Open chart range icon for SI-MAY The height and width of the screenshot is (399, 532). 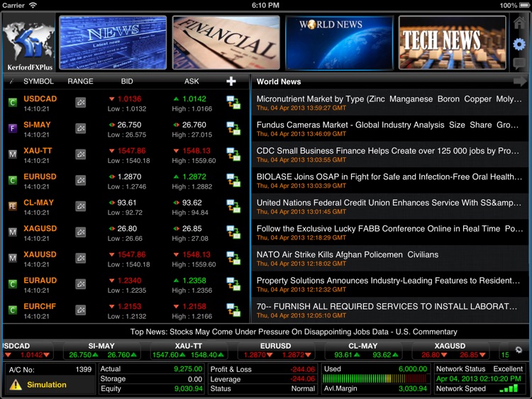(x=80, y=128)
